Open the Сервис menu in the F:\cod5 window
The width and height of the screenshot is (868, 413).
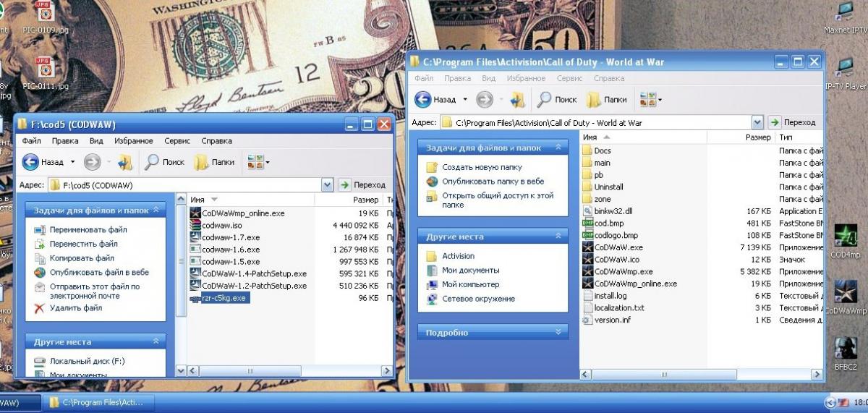tap(177, 141)
